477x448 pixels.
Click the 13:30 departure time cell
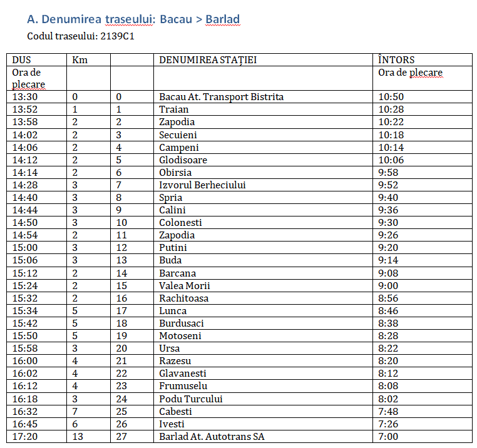(24, 97)
